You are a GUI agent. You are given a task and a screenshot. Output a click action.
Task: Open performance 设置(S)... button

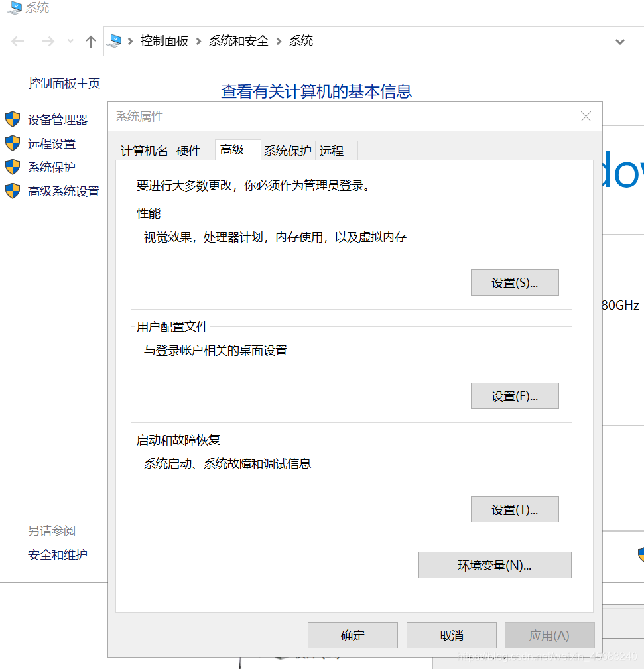pyautogui.click(x=515, y=282)
